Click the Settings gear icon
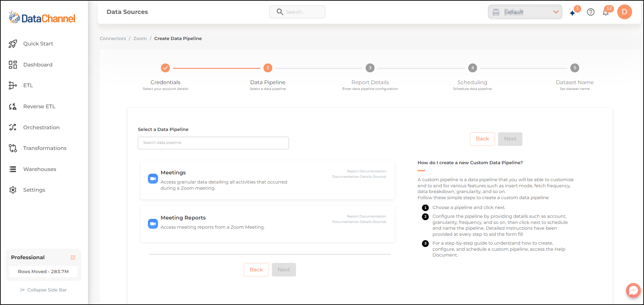 (x=13, y=190)
